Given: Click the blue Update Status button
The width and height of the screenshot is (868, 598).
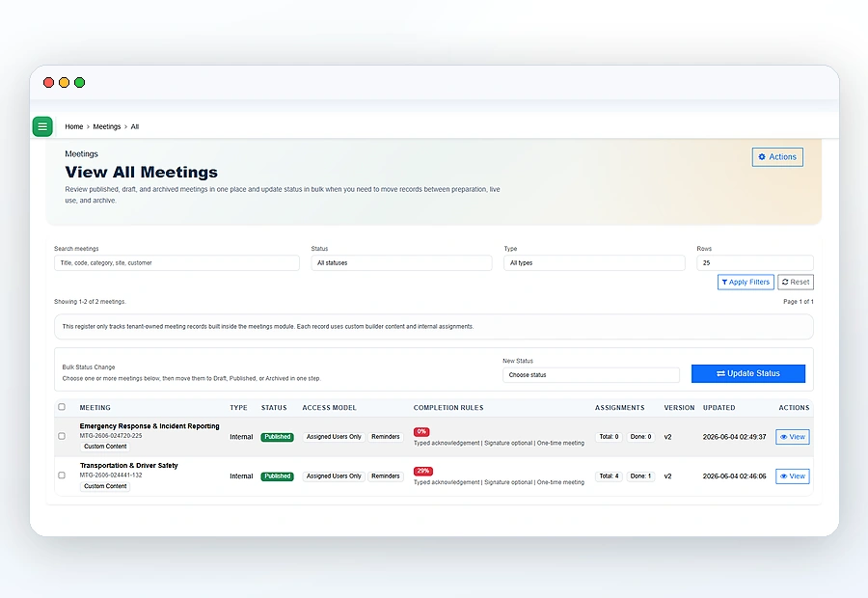Looking at the screenshot, I should click(x=747, y=373).
